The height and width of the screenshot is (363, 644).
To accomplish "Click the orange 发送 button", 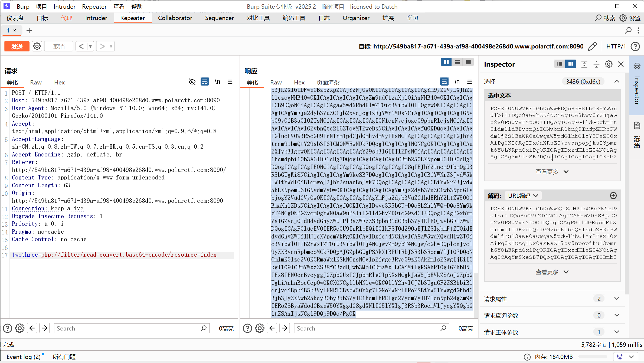I will [17, 46].
